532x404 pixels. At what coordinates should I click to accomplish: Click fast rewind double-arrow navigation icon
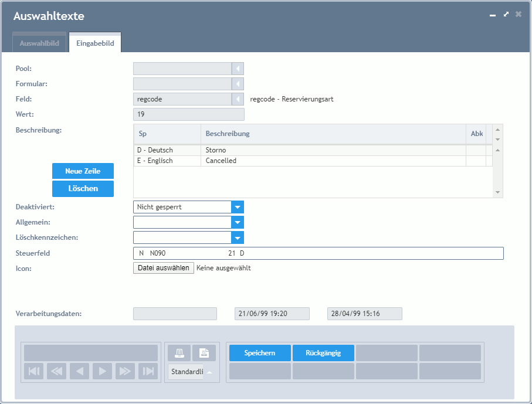pyautogui.click(x=56, y=371)
